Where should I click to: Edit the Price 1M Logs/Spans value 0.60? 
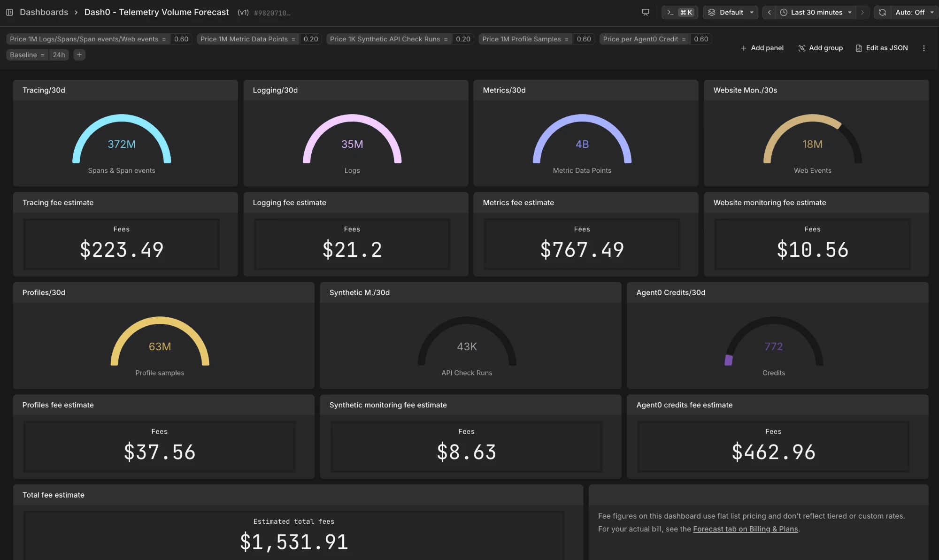(x=181, y=39)
